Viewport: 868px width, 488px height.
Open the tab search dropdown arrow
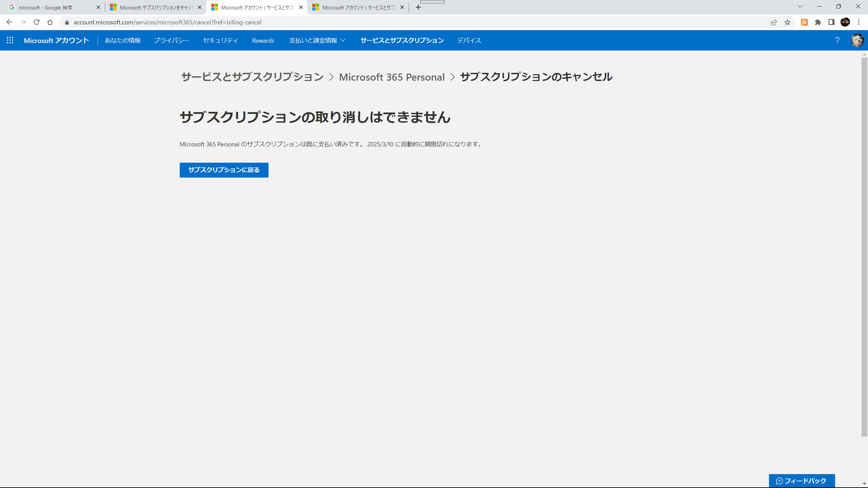[800, 6]
